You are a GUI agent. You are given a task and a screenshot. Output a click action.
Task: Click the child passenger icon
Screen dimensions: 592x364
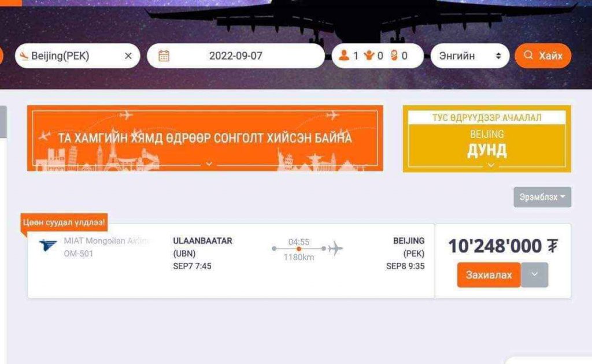pos(369,55)
